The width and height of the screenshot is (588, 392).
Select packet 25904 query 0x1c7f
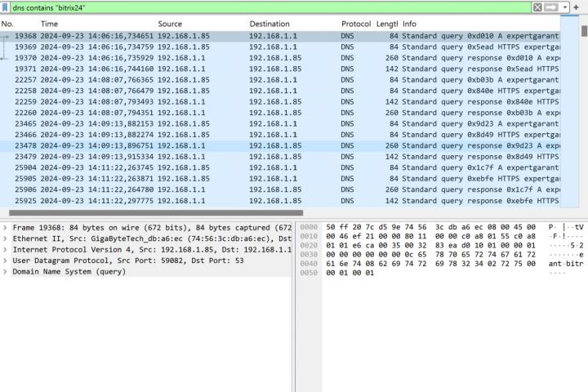tap(280, 167)
